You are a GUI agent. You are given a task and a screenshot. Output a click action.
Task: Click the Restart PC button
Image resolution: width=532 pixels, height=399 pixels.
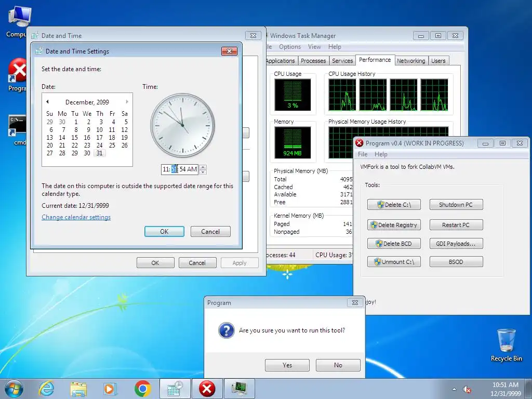coord(456,224)
